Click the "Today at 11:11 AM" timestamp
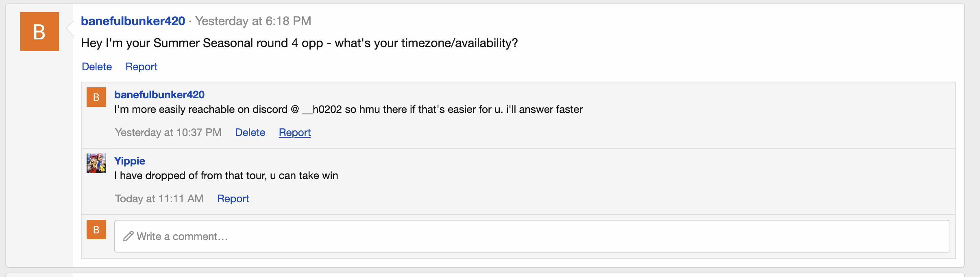Screen dimensions: 980x277 click(159, 199)
